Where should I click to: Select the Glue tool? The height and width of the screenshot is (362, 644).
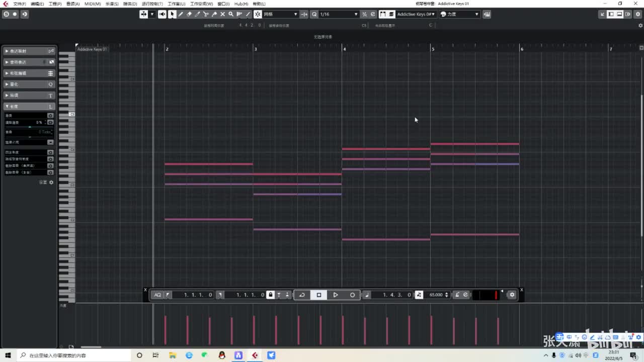pyautogui.click(x=214, y=14)
